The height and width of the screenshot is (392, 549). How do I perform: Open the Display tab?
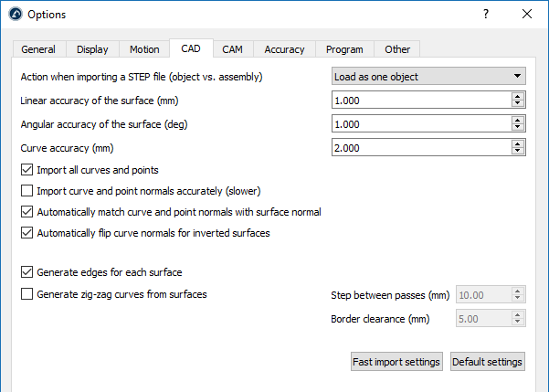coord(92,49)
